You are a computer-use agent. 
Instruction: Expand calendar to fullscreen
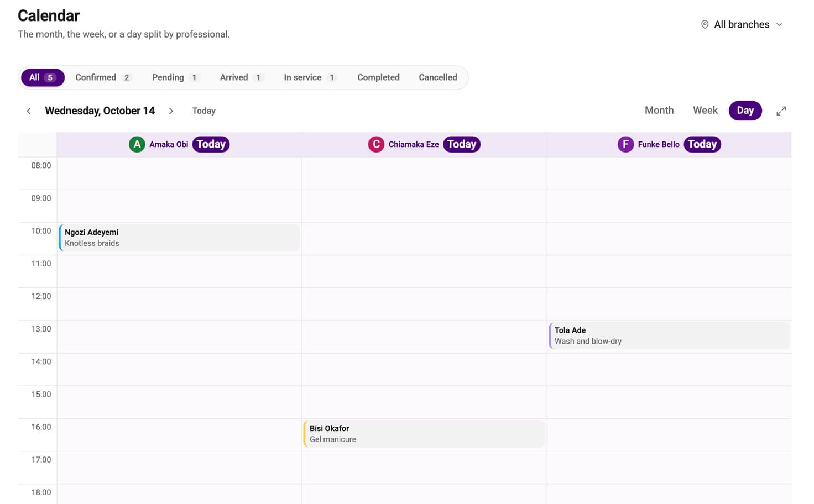(781, 111)
